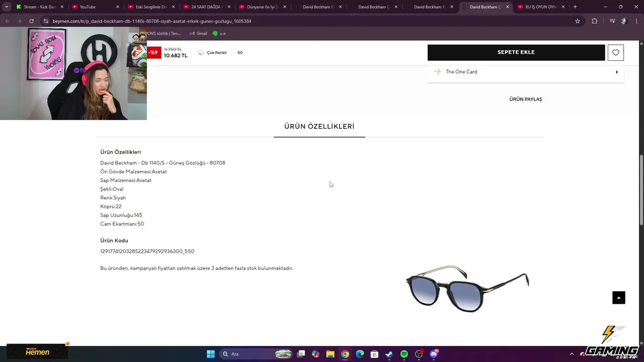This screenshot has width=644, height=362.
Task: View site information icon in address bar
Action: click(x=46, y=21)
